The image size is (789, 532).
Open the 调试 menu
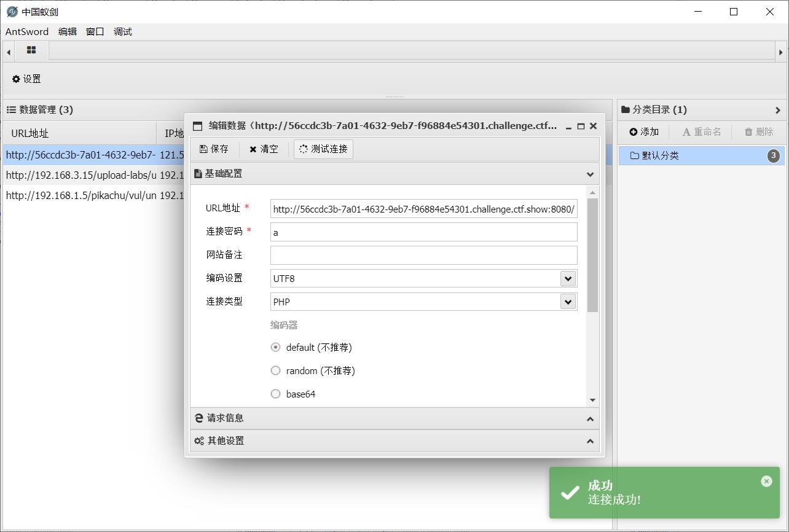[123, 31]
